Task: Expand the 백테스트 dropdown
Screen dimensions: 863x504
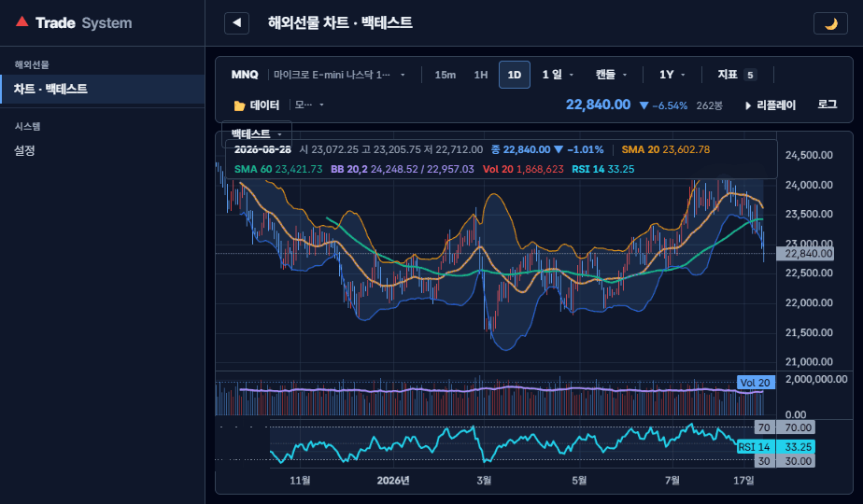Action: pos(257,134)
